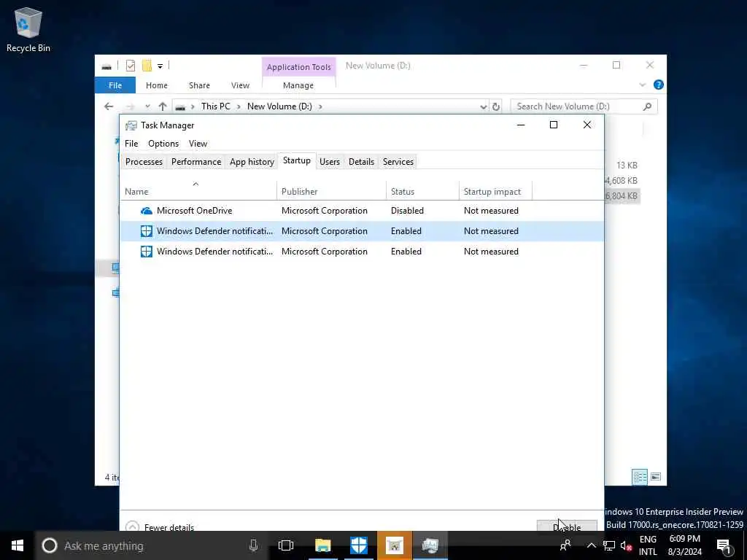
Task: Go back in File Explorer
Action: (x=109, y=106)
